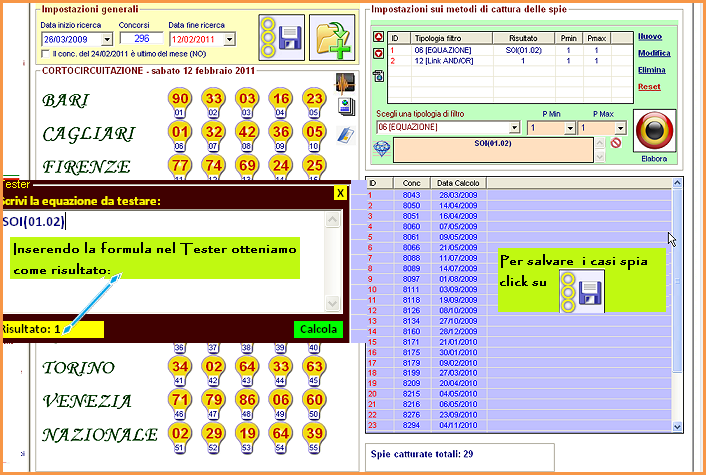The height and width of the screenshot is (475, 706).
Task: Select Venezia ball number 71
Action: 180,400
